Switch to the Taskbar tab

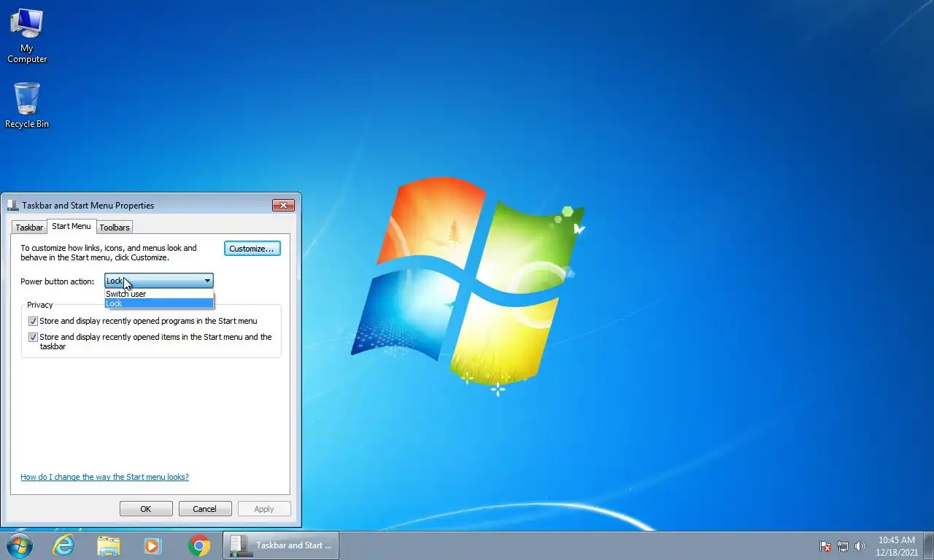point(29,227)
